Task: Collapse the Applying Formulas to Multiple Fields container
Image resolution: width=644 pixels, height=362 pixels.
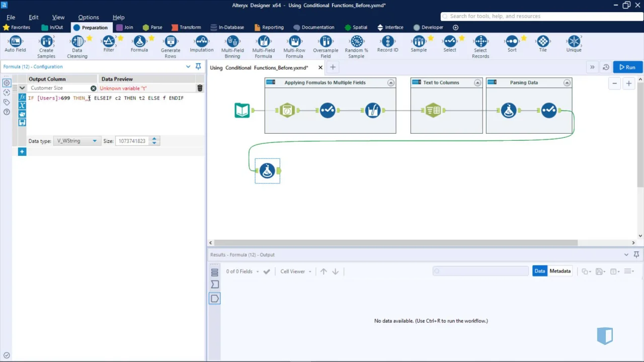Action: point(391,82)
